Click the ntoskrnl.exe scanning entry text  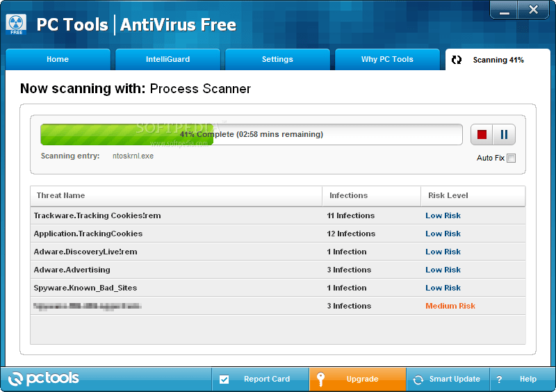pos(133,156)
